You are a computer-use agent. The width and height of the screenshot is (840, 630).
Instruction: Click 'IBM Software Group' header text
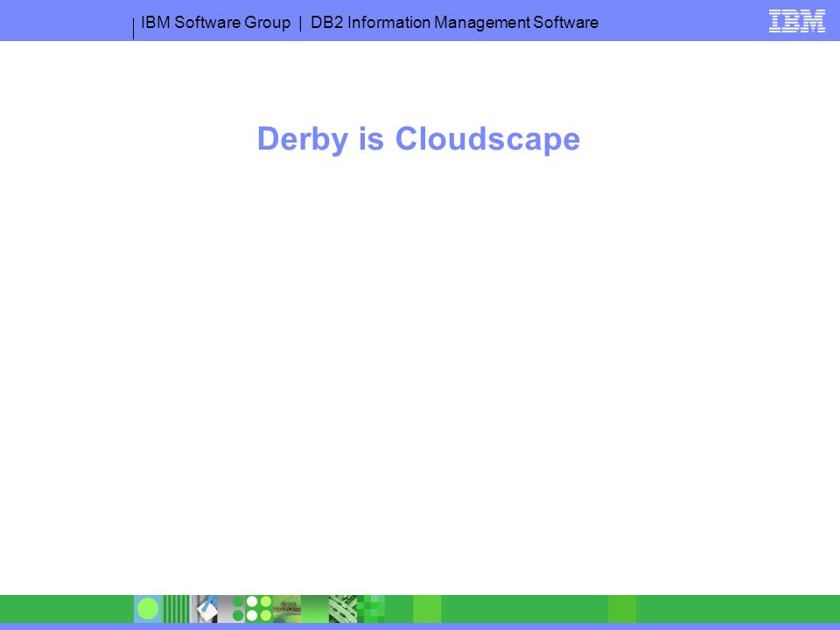tap(215, 23)
